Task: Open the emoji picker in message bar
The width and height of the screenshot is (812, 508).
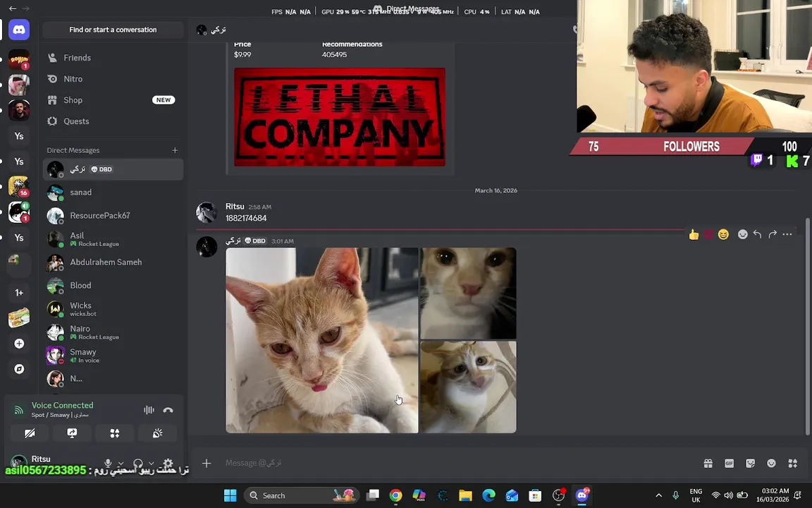Action: pos(772,464)
